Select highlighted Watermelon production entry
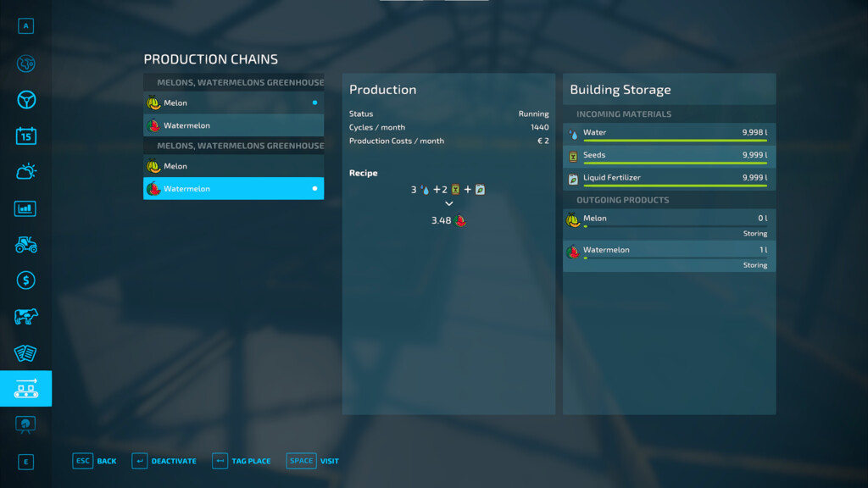 click(x=234, y=189)
